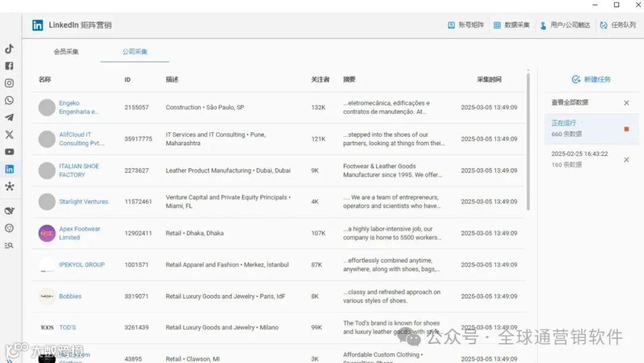
Task: Open 任务队列 in top toolbar
Action: coord(618,25)
